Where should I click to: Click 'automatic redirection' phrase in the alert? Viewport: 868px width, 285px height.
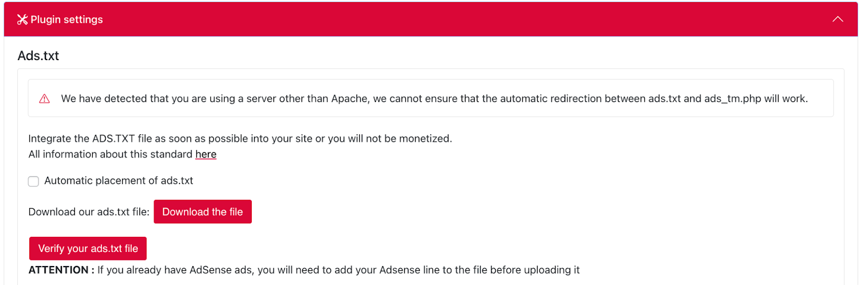click(x=550, y=99)
